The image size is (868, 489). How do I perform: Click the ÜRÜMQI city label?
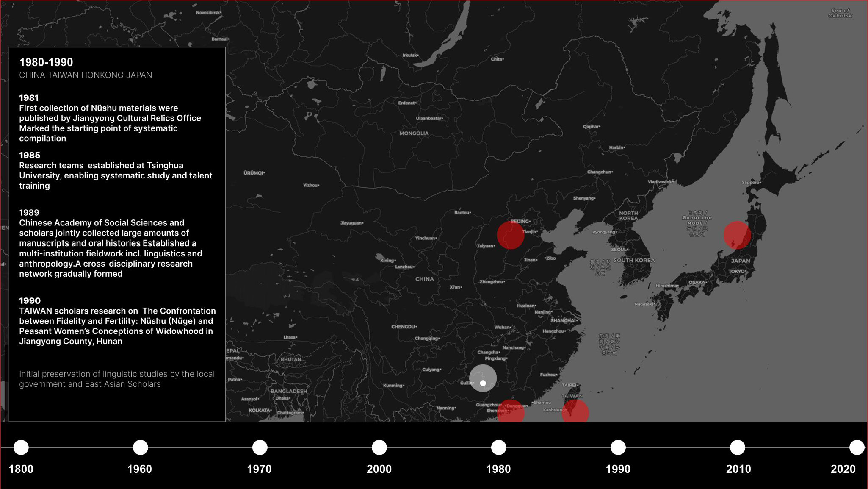(254, 173)
